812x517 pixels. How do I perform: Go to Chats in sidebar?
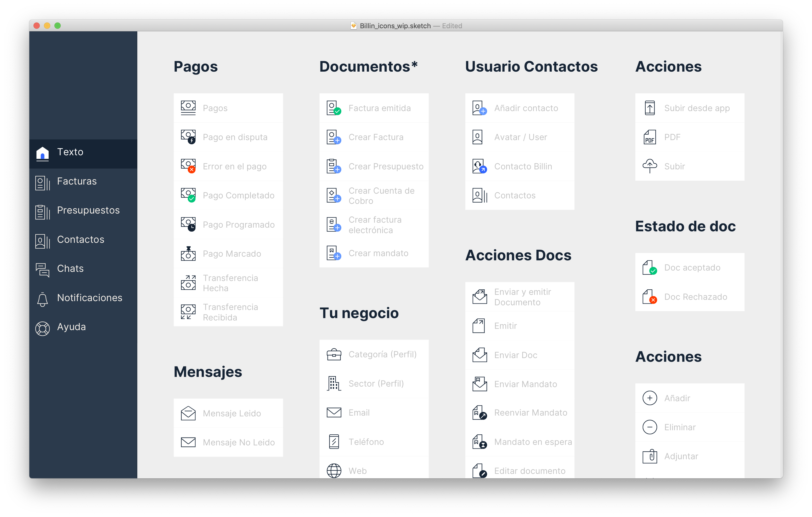pyautogui.click(x=70, y=269)
